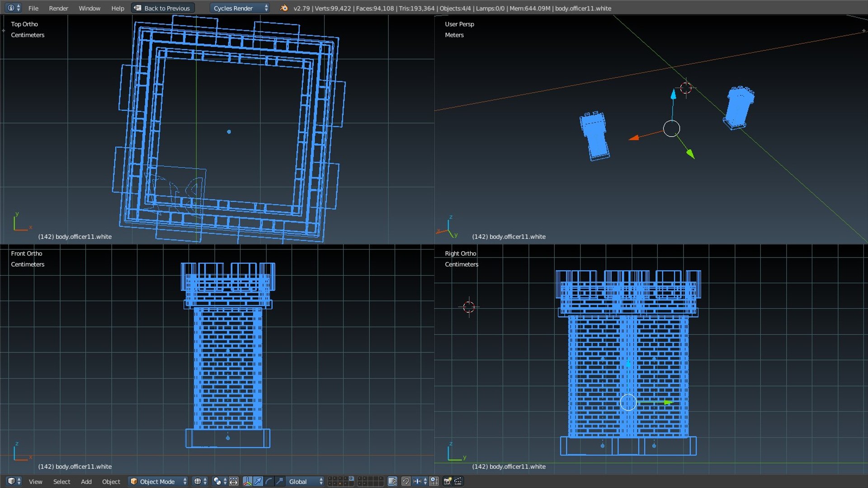This screenshot has height=488, width=868.
Task: Open the View menu in 3D header
Action: pos(35,482)
